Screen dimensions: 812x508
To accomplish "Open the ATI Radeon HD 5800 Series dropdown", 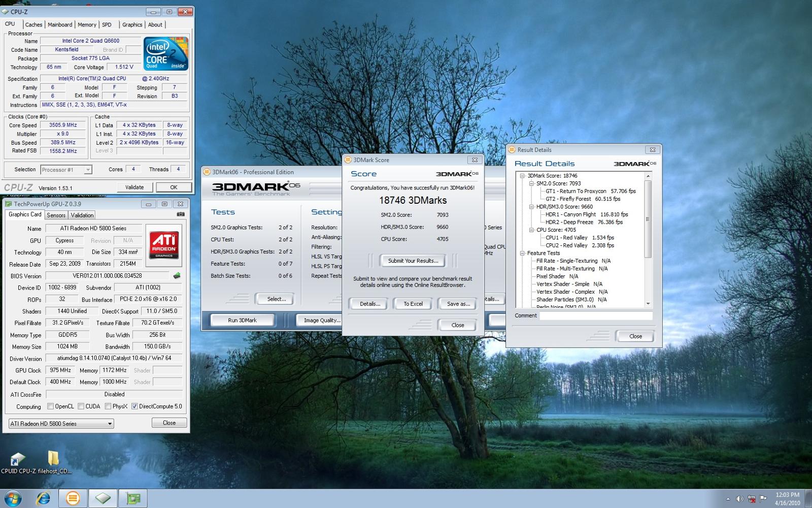I will pos(61,424).
